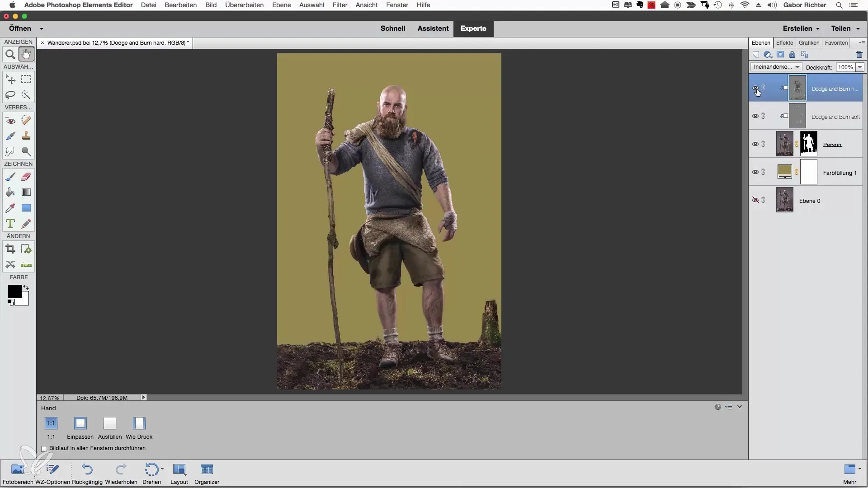868x488 pixels.
Task: Hide the Person layer
Action: click(755, 144)
